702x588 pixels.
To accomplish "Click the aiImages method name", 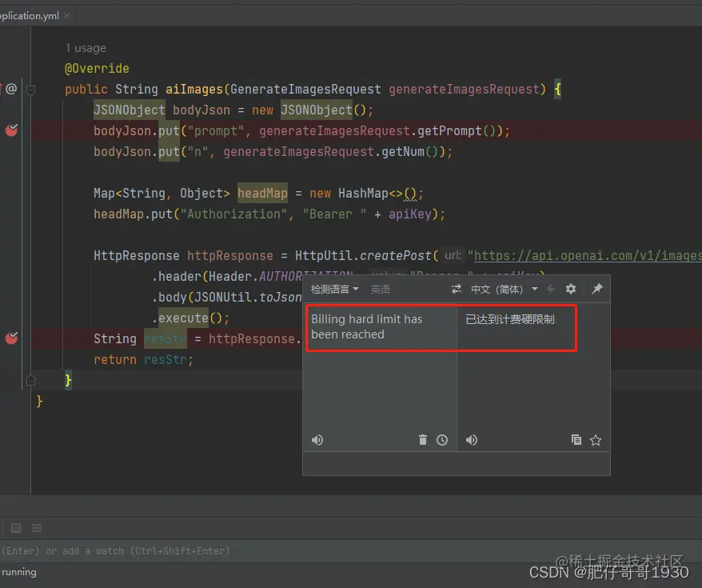I will (194, 89).
